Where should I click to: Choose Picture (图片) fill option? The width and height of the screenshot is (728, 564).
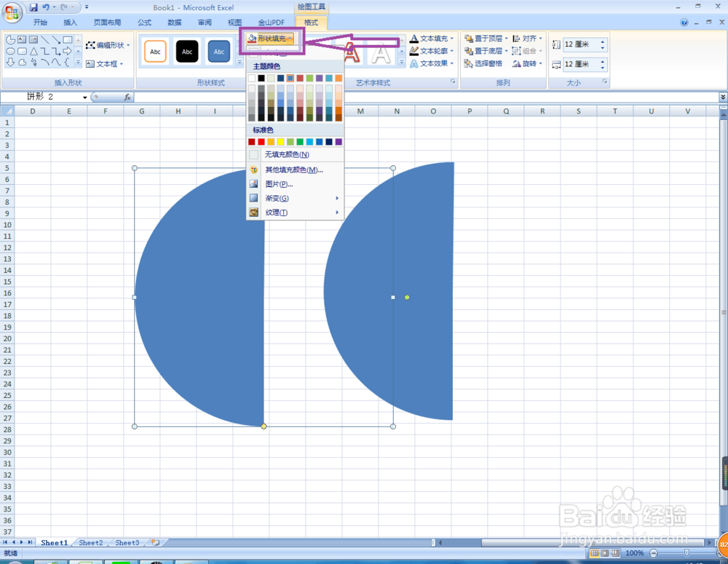[295, 184]
